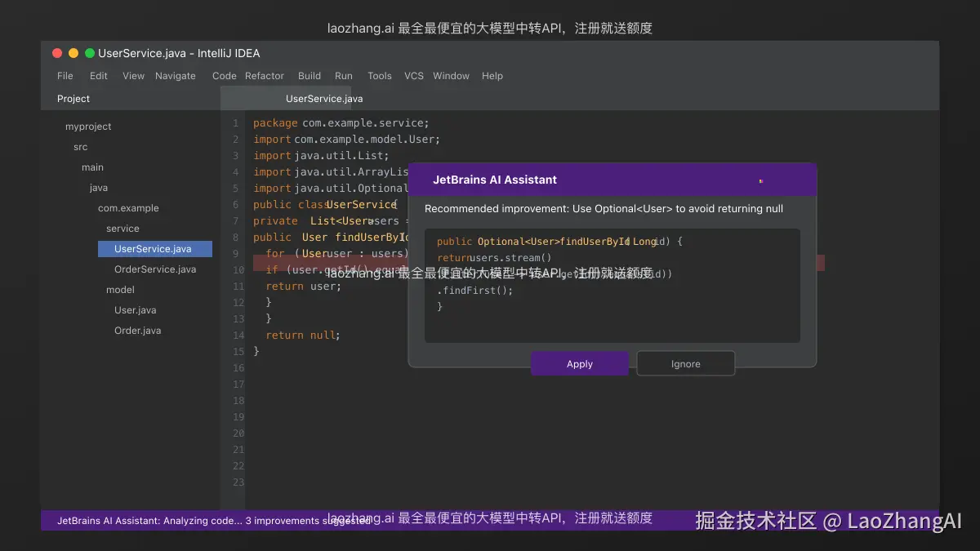Switch to the UserService.java editor tab
This screenshot has height=551, width=980.
pos(323,98)
